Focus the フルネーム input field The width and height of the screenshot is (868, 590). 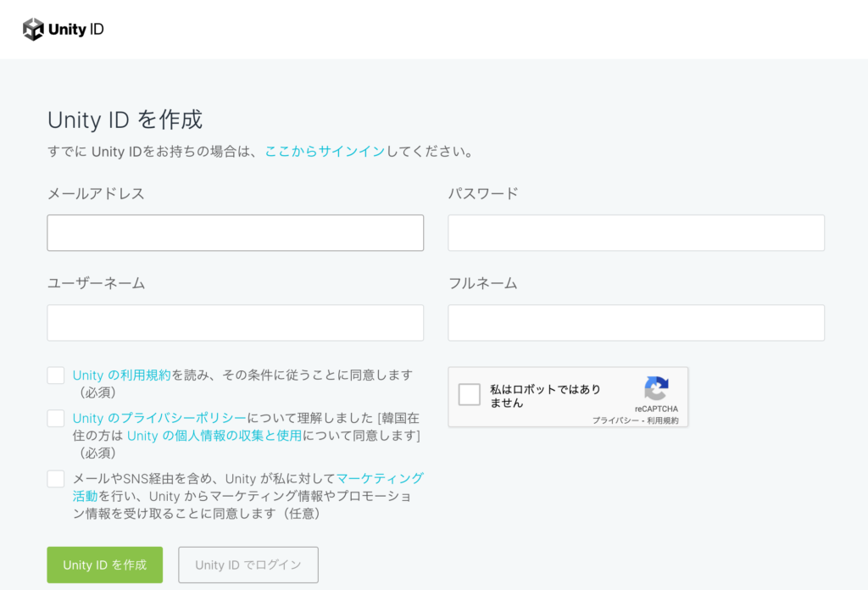636,323
